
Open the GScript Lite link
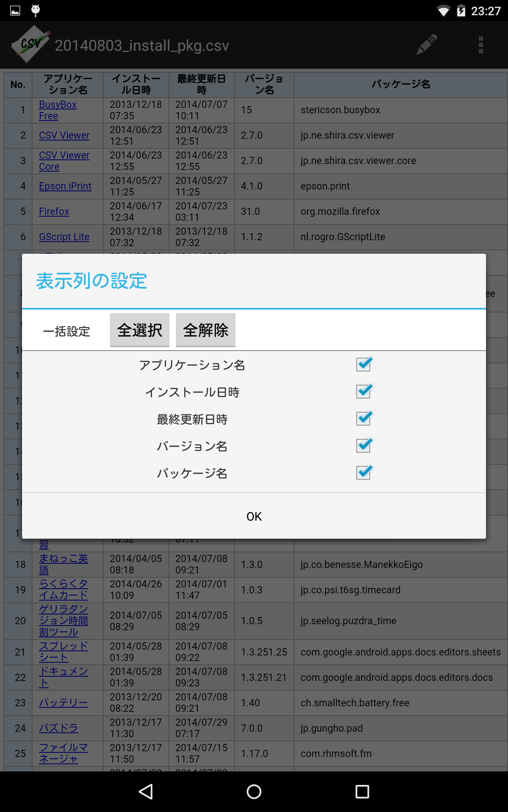coord(64,237)
